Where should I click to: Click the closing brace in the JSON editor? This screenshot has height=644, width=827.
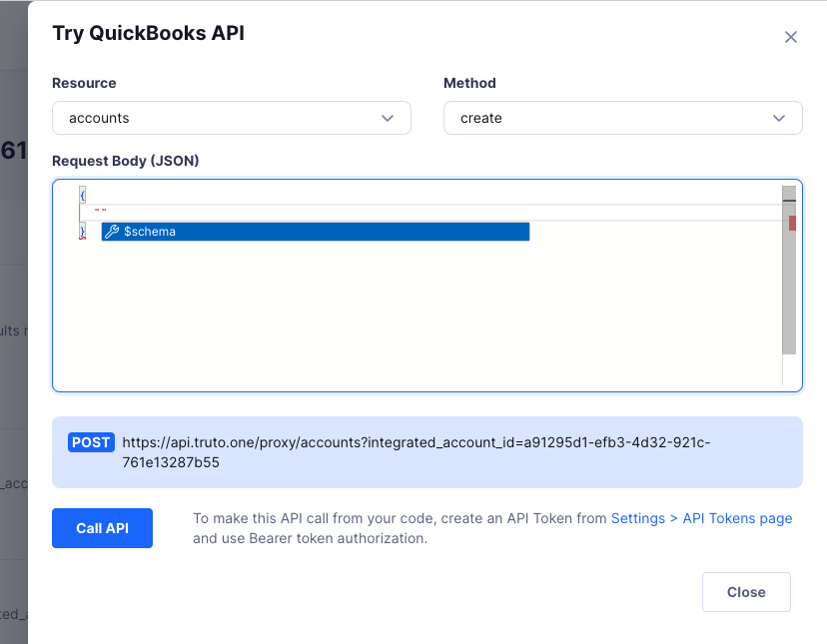[x=82, y=231]
